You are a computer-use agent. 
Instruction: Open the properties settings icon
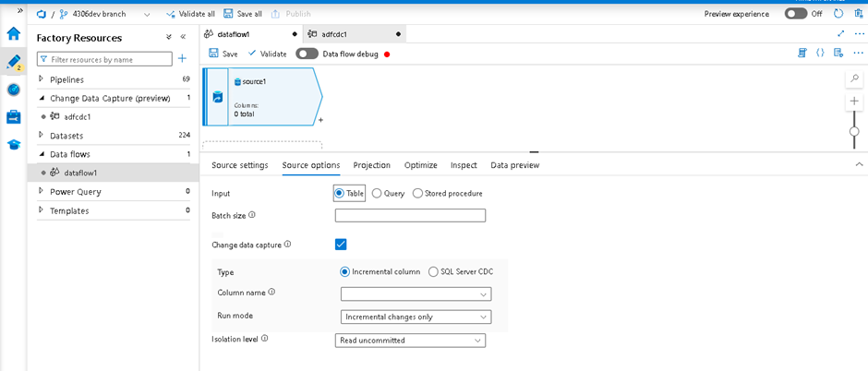(838, 54)
